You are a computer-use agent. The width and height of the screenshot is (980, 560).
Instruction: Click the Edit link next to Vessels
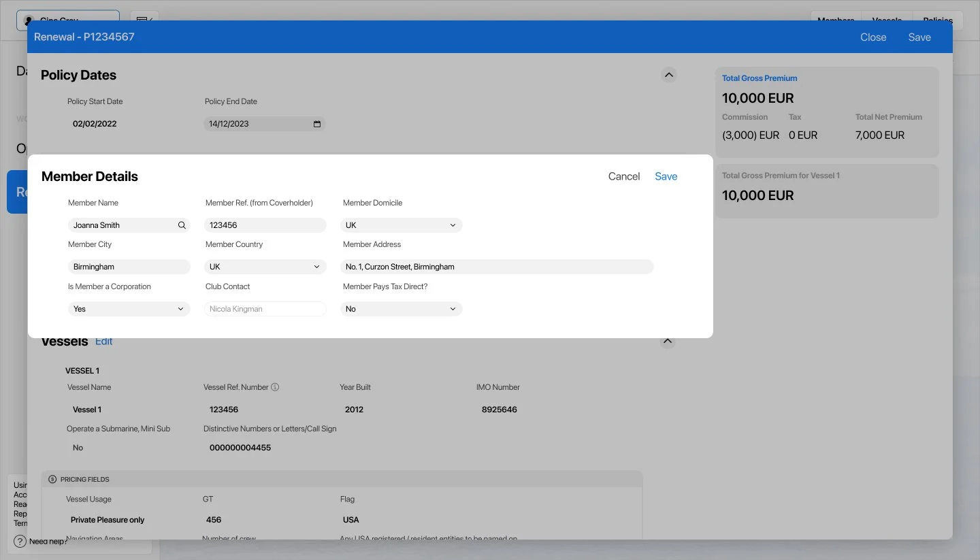(104, 341)
